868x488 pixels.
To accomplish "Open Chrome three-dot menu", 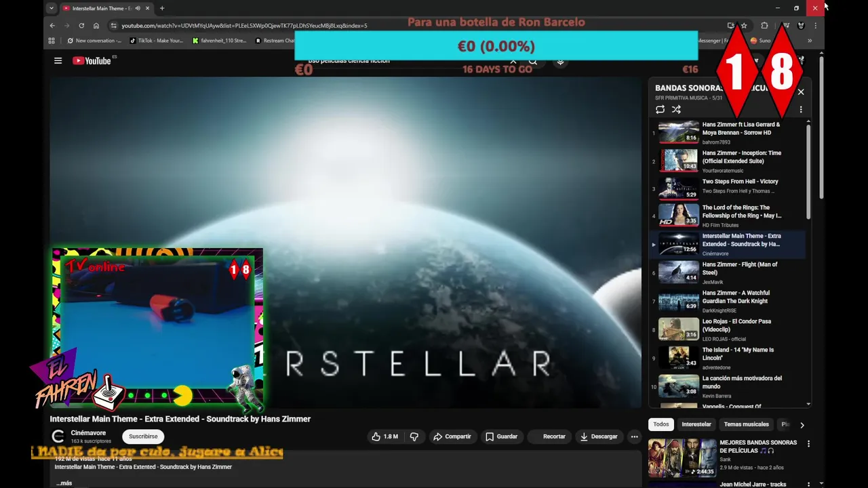I will click(815, 26).
